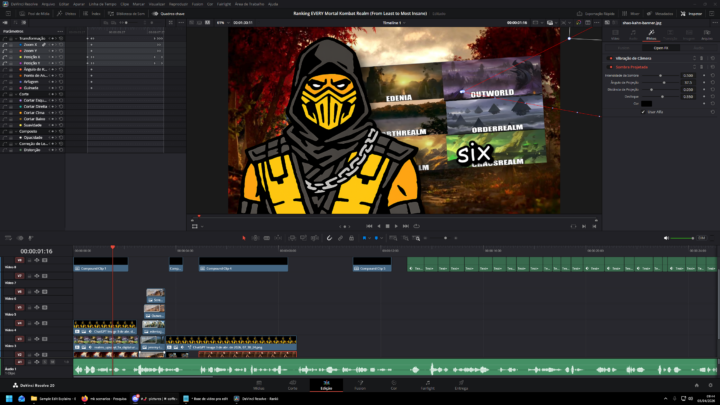Reset the Sombra Projetada effect
This screenshot has height=405, width=720.
(x=713, y=67)
